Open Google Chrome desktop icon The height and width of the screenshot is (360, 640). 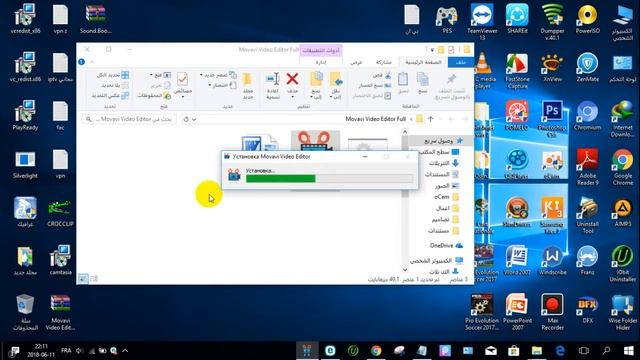click(x=622, y=167)
